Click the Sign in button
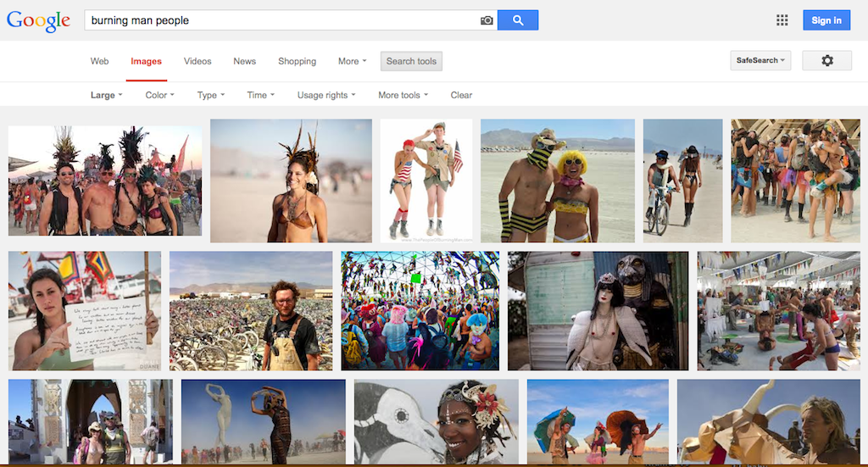This screenshot has width=868, height=467. point(826,20)
